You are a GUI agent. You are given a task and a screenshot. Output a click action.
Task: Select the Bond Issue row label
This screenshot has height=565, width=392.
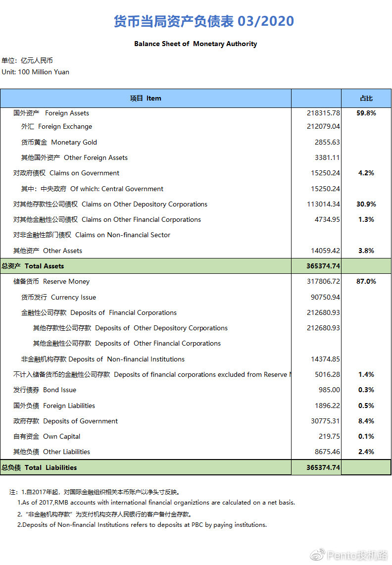pyautogui.click(x=45, y=390)
